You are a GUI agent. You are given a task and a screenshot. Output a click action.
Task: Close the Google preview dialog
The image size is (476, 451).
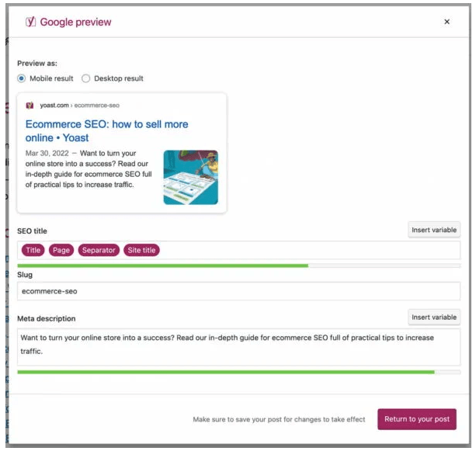click(x=446, y=22)
